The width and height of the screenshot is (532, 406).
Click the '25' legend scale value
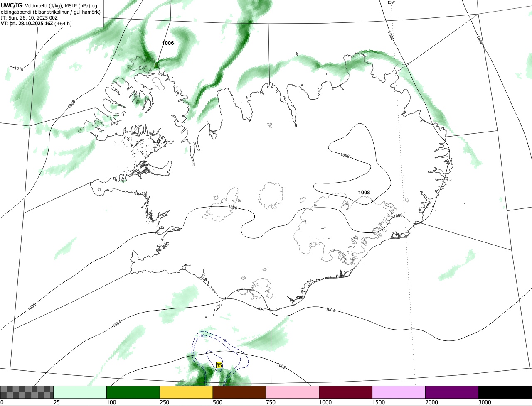pos(57,402)
